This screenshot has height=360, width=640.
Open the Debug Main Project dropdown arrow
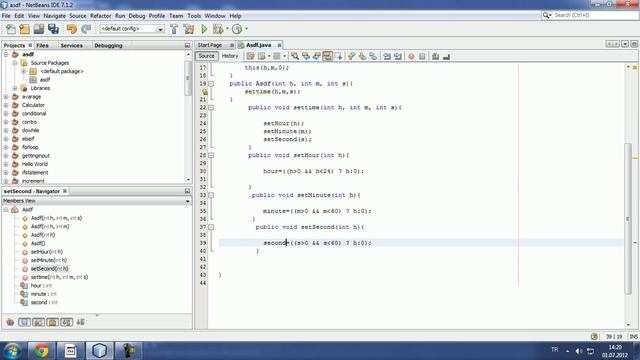(227, 29)
